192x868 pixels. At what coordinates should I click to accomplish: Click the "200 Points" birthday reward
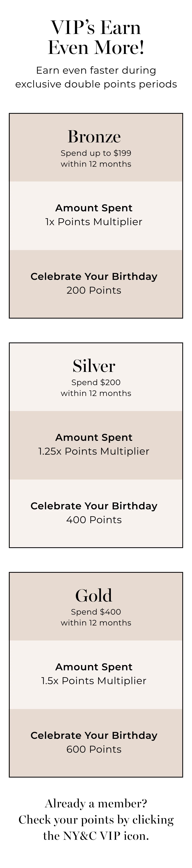pos(94,290)
